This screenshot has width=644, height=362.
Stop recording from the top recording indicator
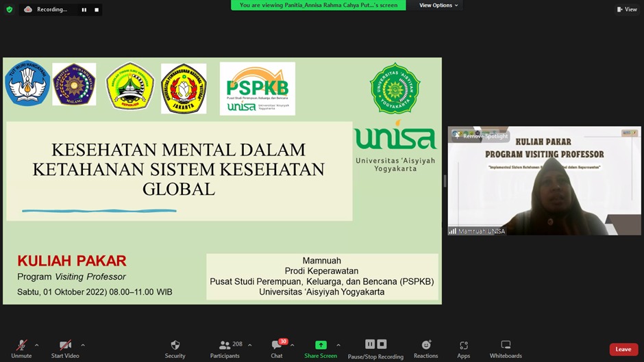tap(97, 10)
